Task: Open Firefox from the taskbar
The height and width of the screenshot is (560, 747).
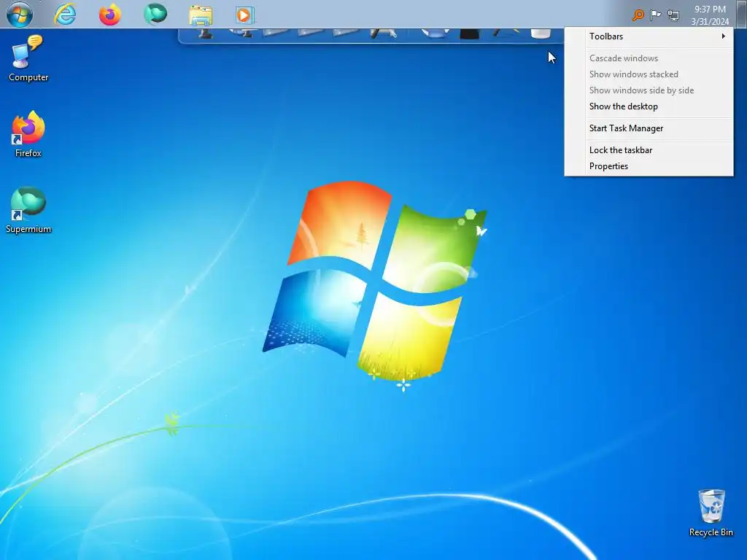Action: (x=109, y=15)
